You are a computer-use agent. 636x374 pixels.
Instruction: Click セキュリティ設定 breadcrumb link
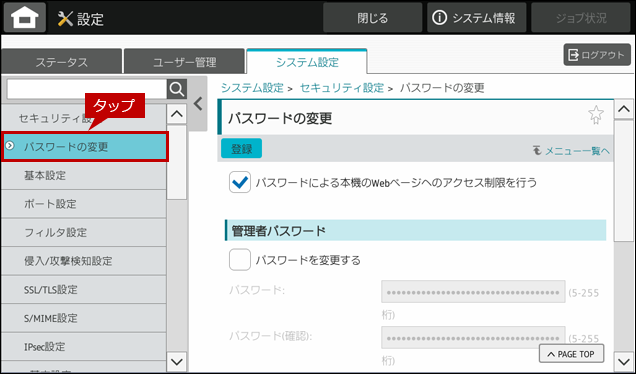coord(342,88)
